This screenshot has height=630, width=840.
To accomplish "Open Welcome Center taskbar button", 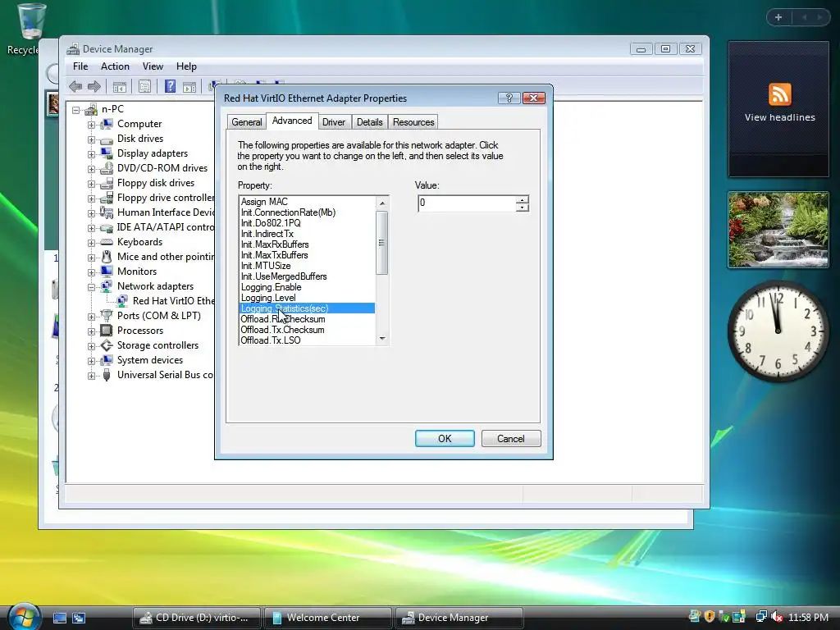I will tap(328, 617).
